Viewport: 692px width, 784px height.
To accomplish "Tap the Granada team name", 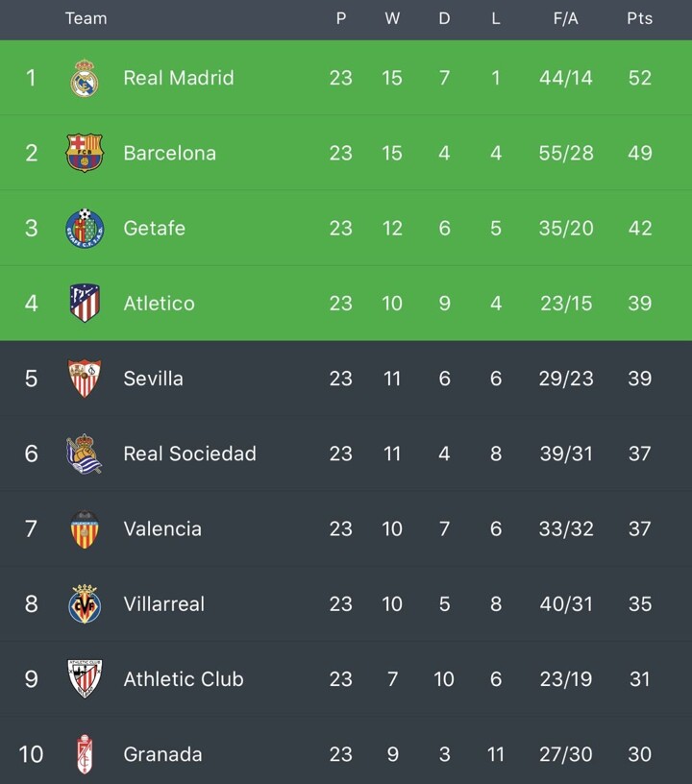I will point(163,754).
